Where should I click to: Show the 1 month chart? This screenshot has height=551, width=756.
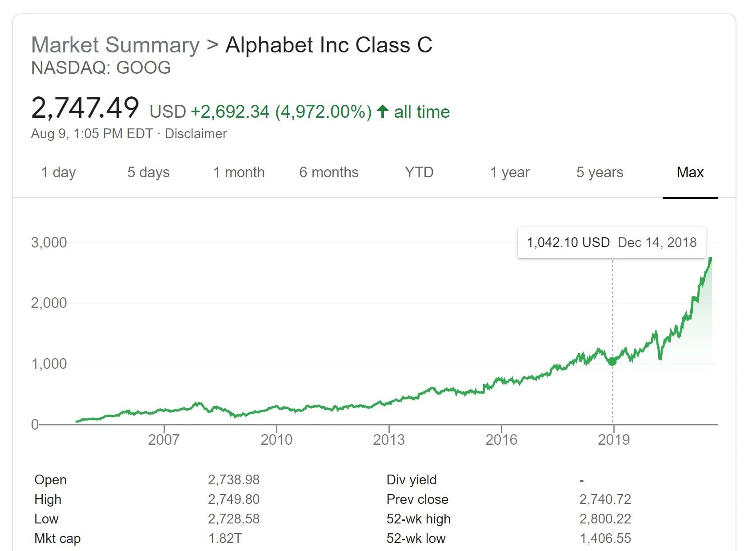[x=239, y=172]
